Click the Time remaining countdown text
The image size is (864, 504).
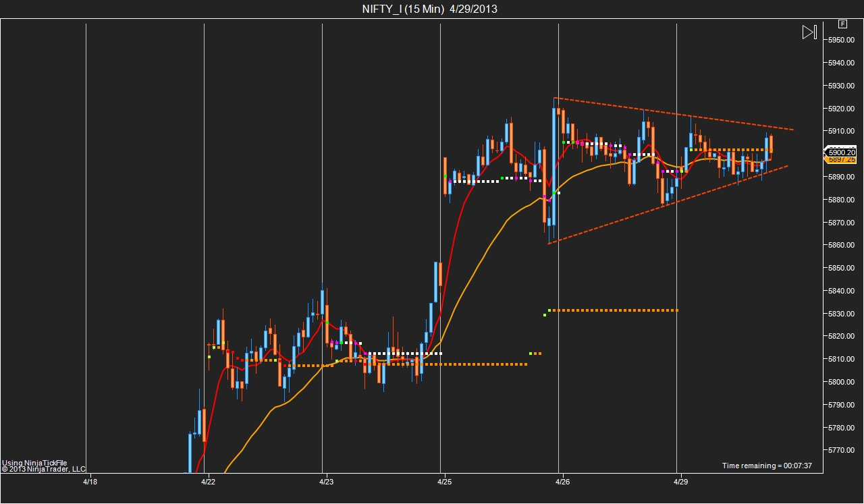pyautogui.click(x=767, y=466)
